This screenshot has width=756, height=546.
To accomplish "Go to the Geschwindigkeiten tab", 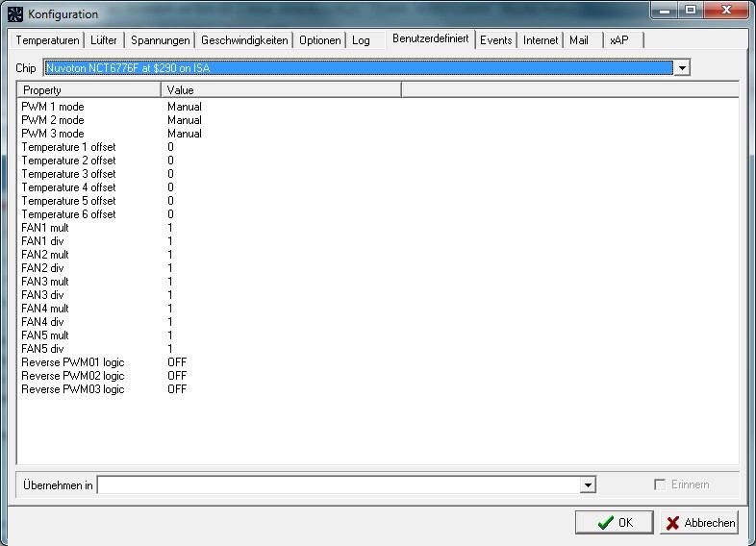I will (x=244, y=40).
